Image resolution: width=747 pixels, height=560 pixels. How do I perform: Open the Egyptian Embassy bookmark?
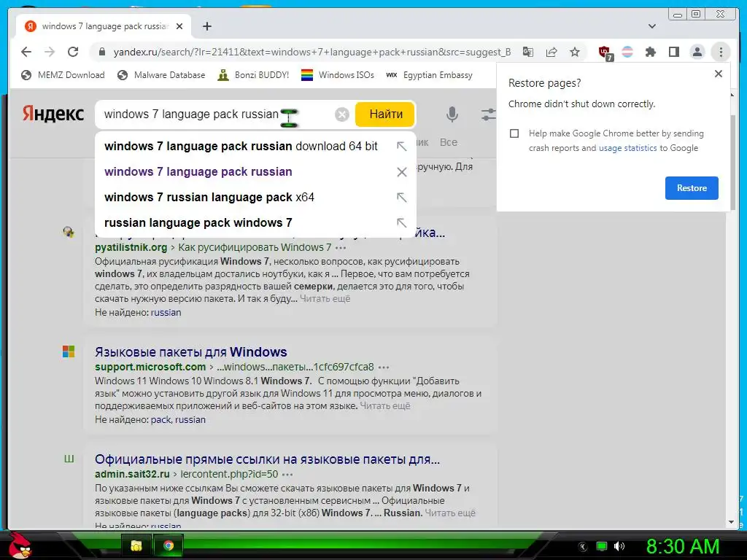[x=429, y=75]
